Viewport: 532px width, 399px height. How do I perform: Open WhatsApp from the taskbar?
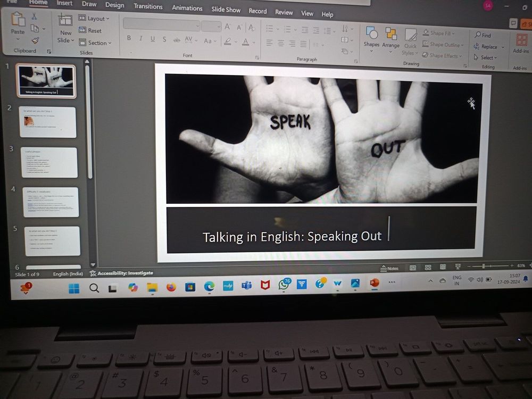(284, 284)
